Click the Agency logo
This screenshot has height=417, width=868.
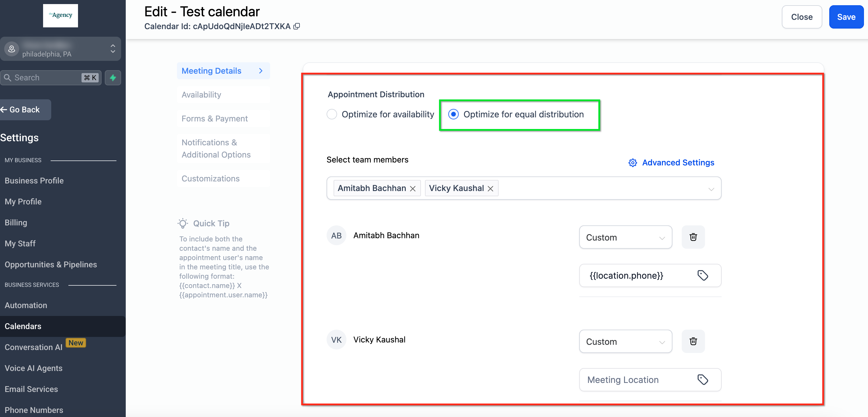point(61,15)
